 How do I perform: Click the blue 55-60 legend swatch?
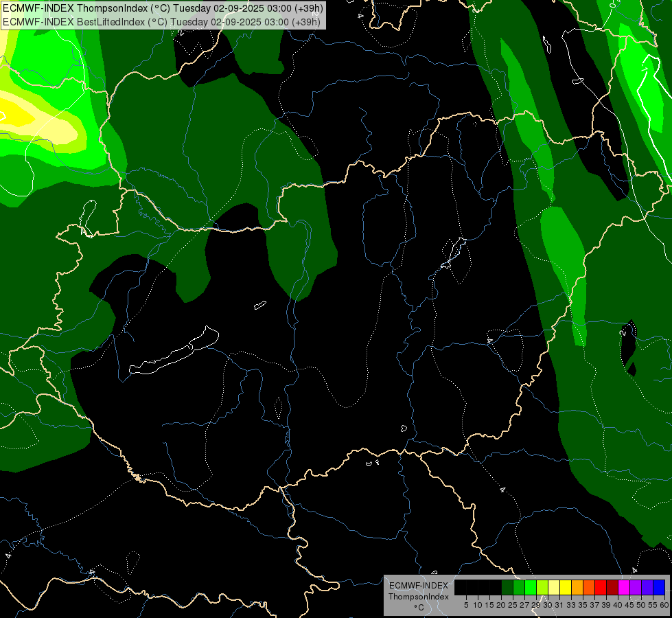tap(659, 587)
